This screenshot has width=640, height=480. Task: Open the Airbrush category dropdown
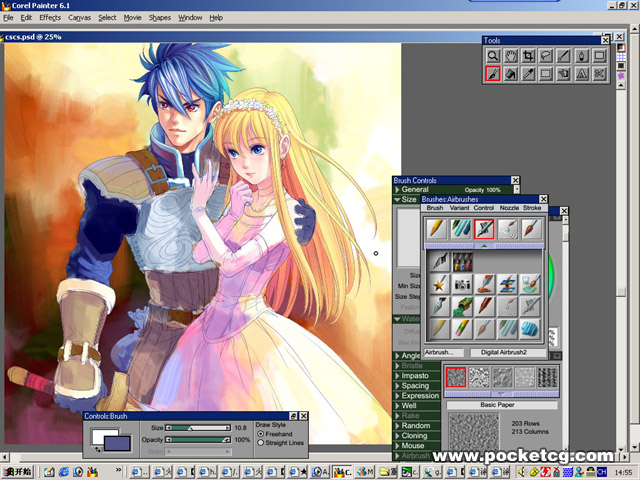pos(444,352)
